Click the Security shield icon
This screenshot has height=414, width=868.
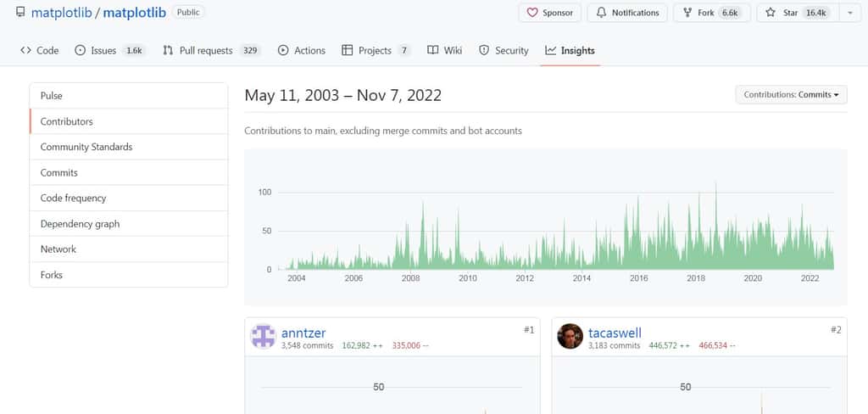(484, 50)
